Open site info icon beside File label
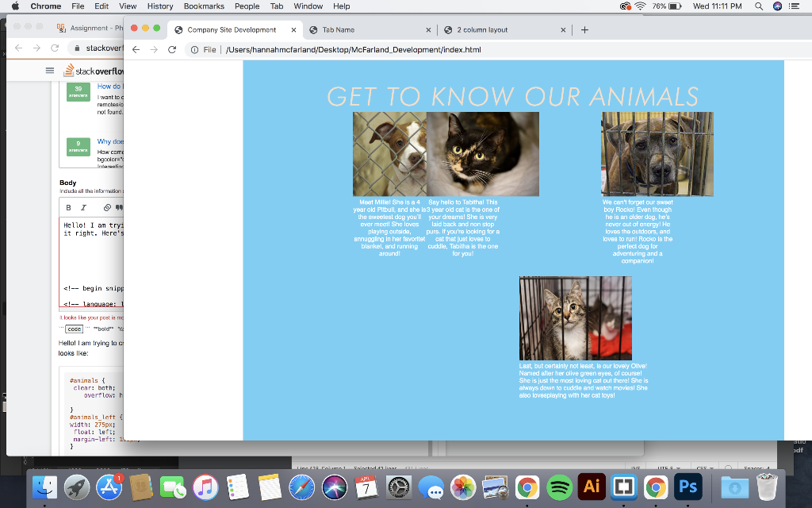This screenshot has width=812, height=508. tap(195, 50)
